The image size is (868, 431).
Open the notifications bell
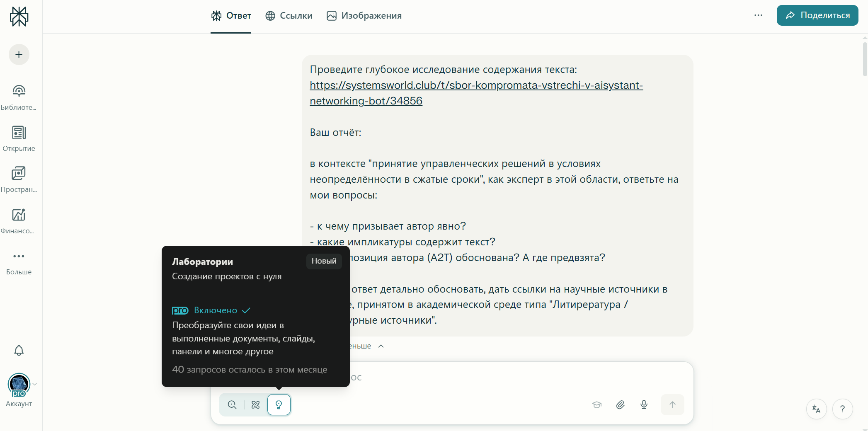click(x=19, y=351)
